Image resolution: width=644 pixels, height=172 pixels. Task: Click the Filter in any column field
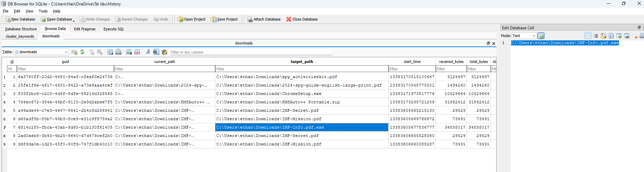(x=251, y=52)
